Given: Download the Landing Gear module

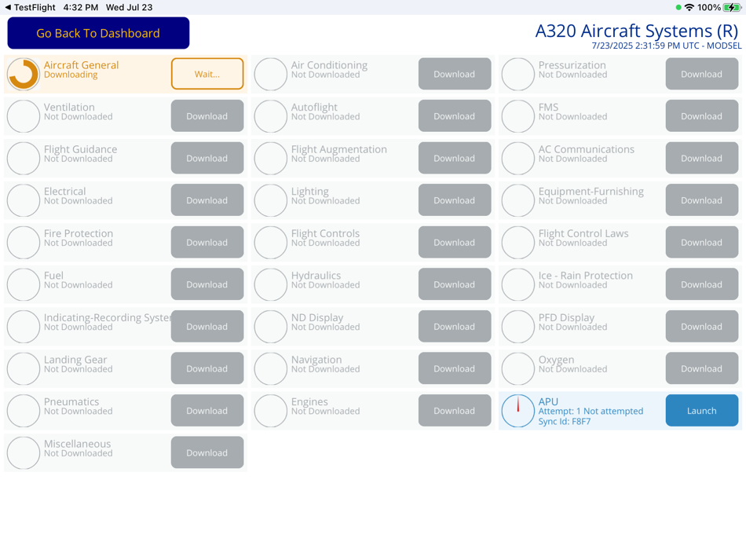Looking at the screenshot, I should point(207,368).
